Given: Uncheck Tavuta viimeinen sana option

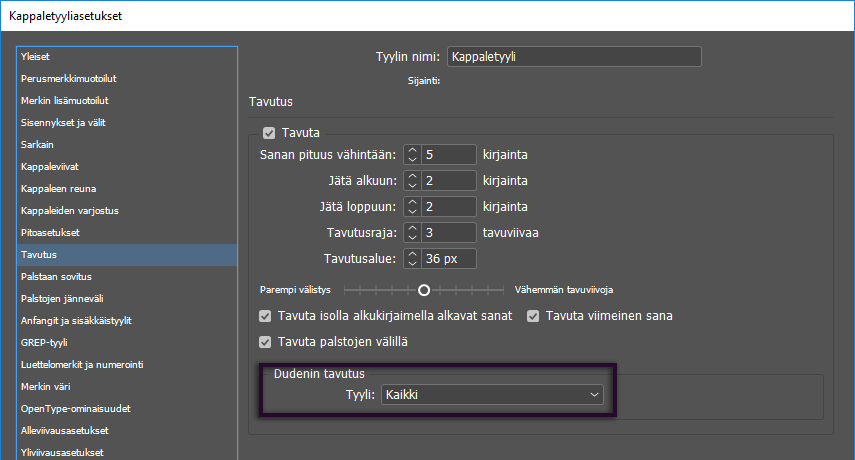Looking at the screenshot, I should tap(533, 316).
